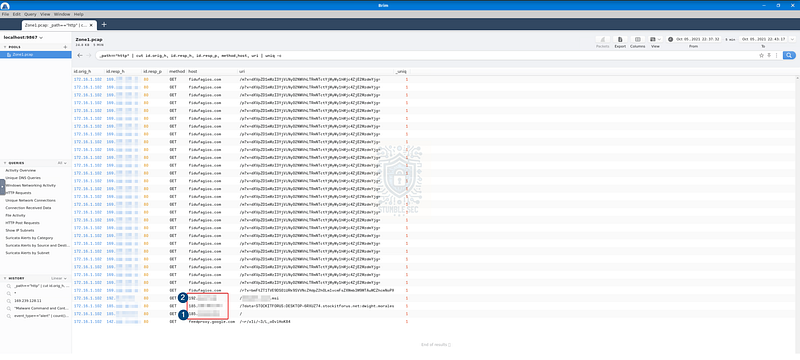Run the Show IP Subnets query

(x=20, y=230)
